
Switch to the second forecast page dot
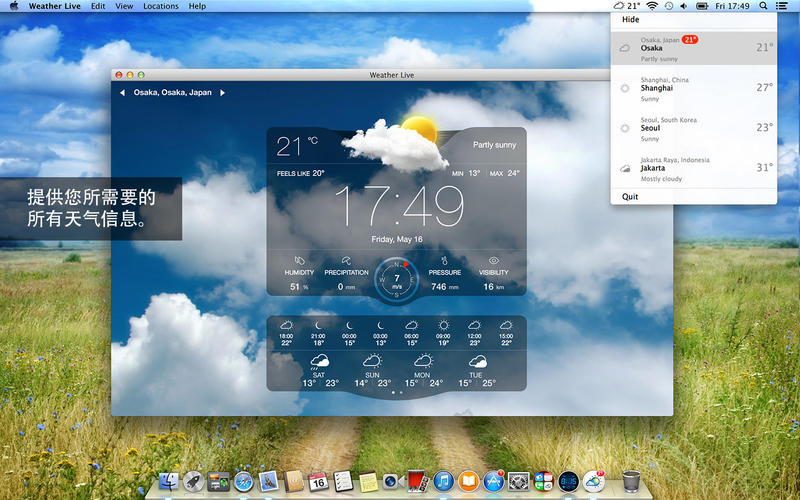(401, 393)
